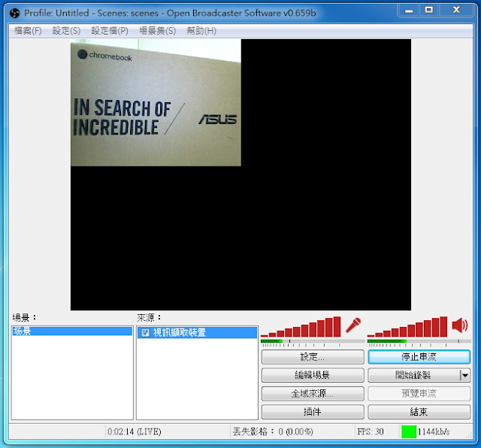Select the 視訊擷取裝置 source row
The width and height of the screenshot is (481, 448).
coord(197,333)
